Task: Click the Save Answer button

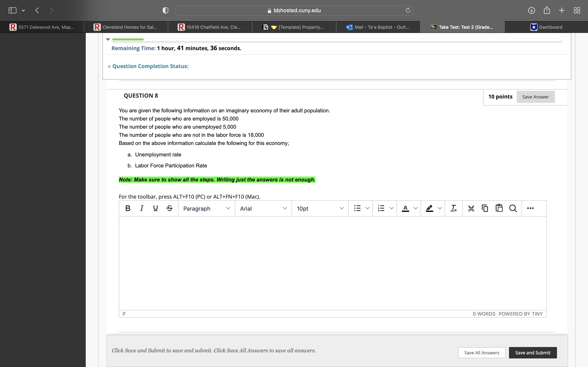Action: click(x=535, y=97)
